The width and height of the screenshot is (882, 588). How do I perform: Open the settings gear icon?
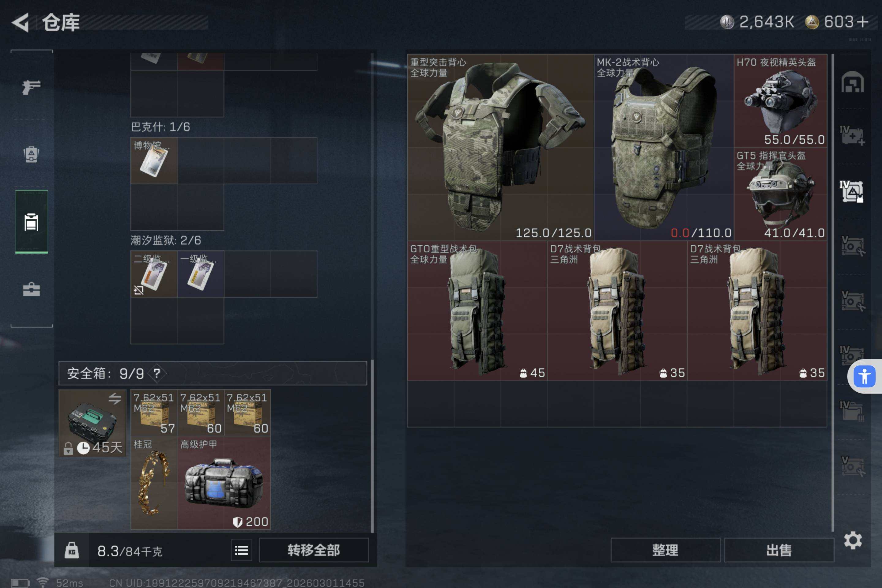(853, 540)
